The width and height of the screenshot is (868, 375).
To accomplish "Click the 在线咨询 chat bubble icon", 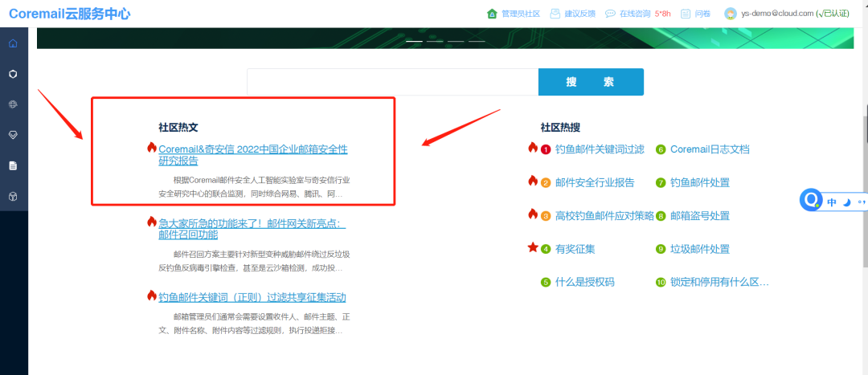I will 610,14.
